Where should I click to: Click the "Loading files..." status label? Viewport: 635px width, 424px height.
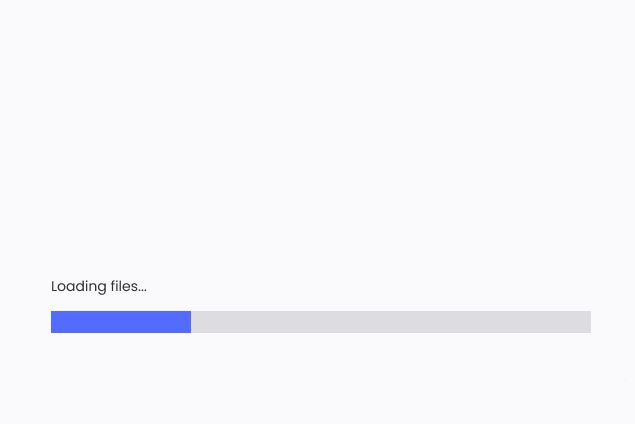99,286
